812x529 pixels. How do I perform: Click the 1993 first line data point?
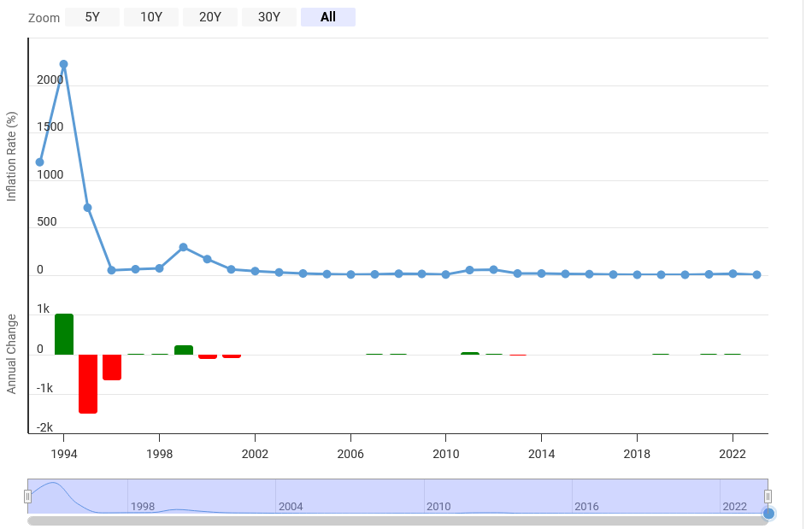tap(39, 162)
